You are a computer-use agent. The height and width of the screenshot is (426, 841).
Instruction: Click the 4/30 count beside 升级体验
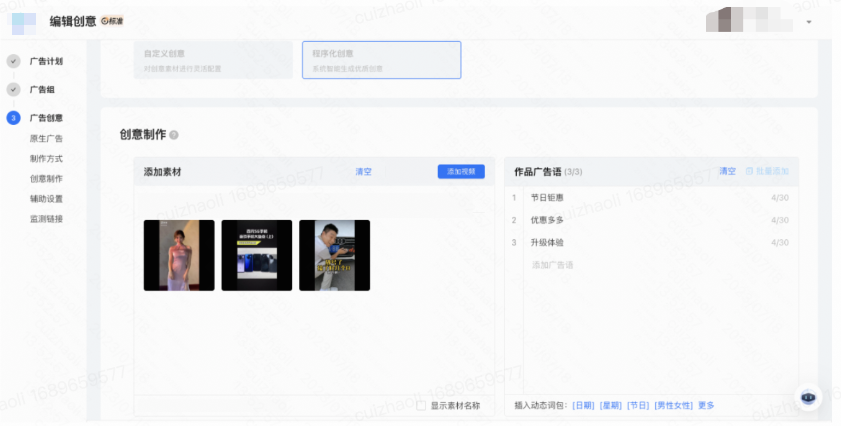tap(780, 243)
